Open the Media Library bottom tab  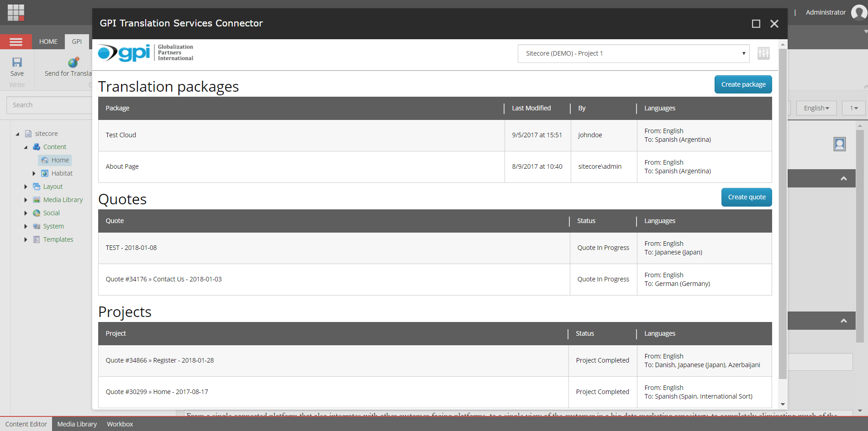(x=77, y=424)
